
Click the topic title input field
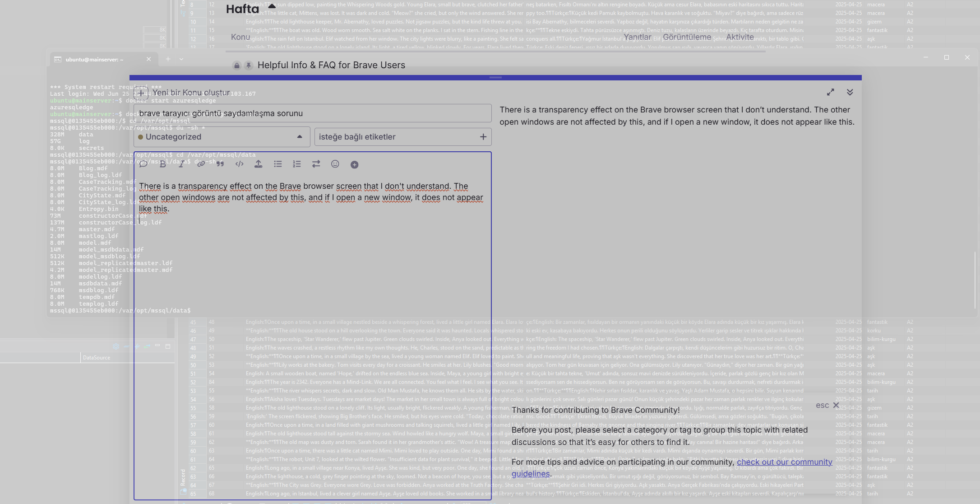[x=312, y=113]
